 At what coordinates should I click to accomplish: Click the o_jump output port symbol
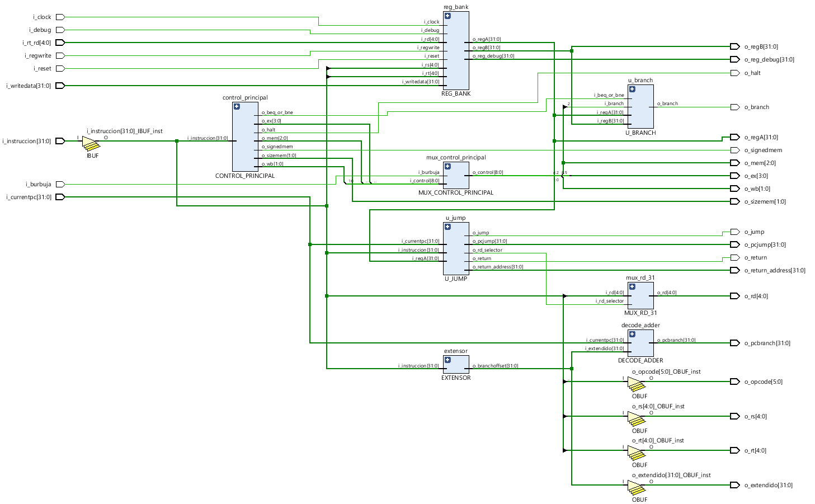click(x=735, y=232)
